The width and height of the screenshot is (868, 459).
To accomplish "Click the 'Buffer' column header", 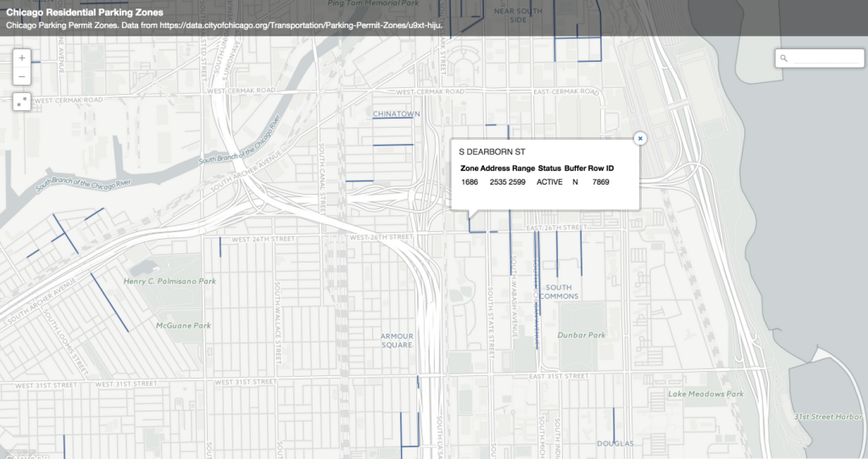I will click(576, 169).
